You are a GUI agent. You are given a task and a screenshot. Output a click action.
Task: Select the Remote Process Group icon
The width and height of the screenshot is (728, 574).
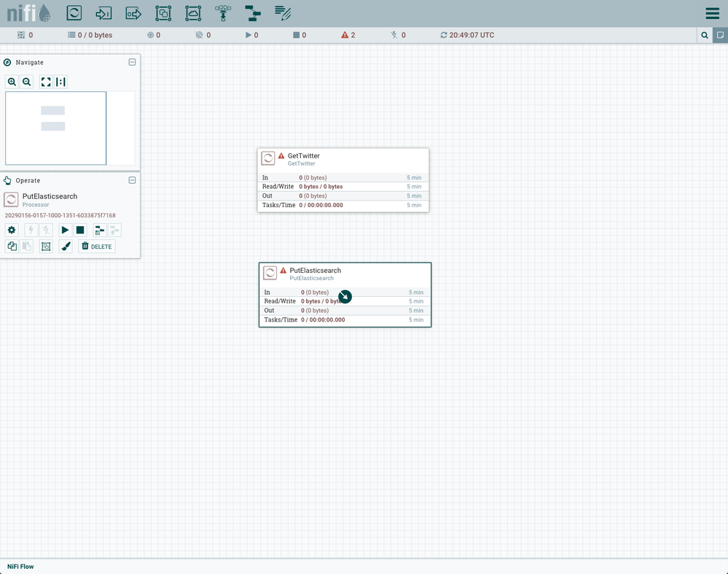[192, 13]
